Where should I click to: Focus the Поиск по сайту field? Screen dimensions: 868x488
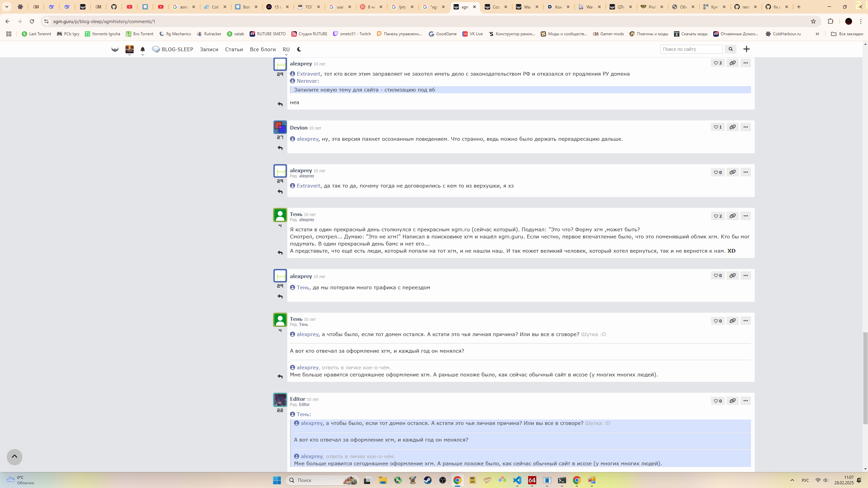pos(691,50)
